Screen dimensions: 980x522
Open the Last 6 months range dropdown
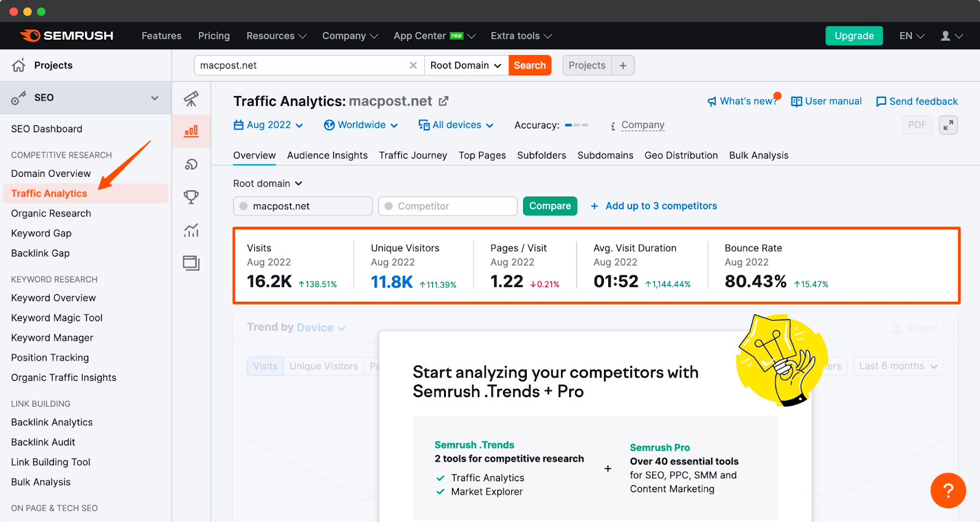pyautogui.click(x=898, y=366)
